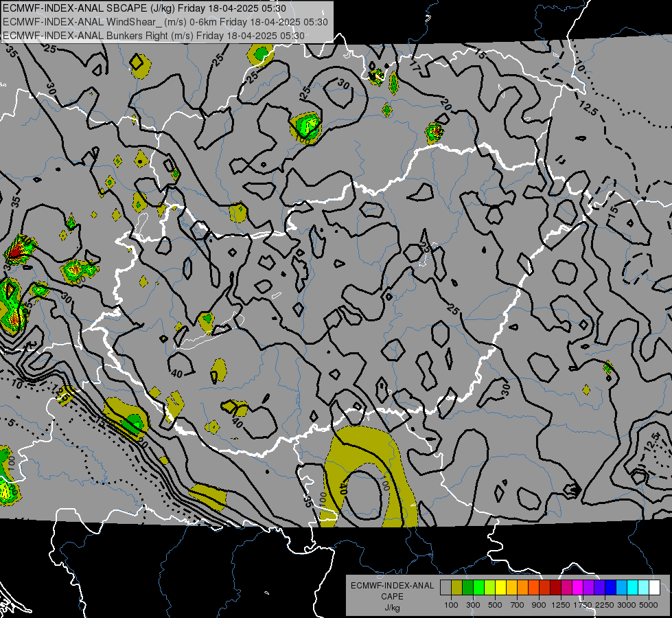Click the legend unit J/kg
The image size is (672, 618).
pyautogui.click(x=392, y=608)
